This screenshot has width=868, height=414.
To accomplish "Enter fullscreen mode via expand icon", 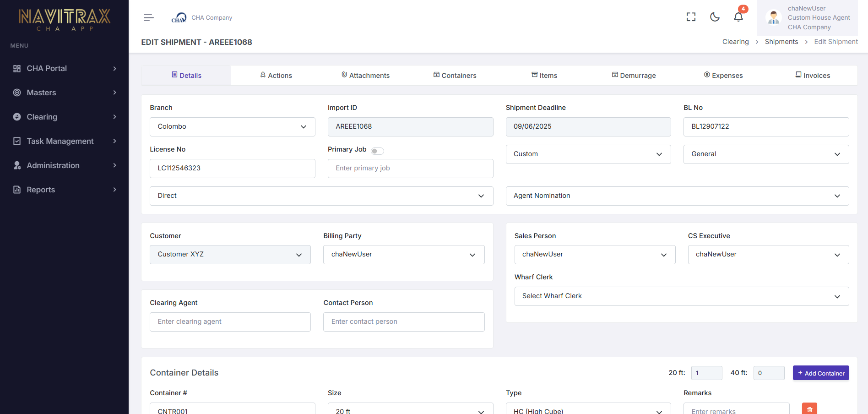I will pos(691,17).
